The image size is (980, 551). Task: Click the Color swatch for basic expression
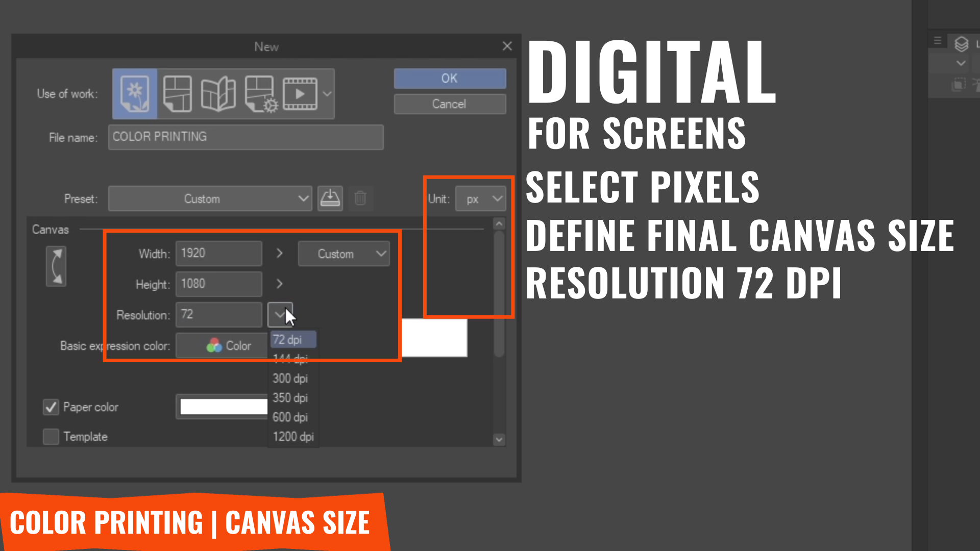pos(213,345)
